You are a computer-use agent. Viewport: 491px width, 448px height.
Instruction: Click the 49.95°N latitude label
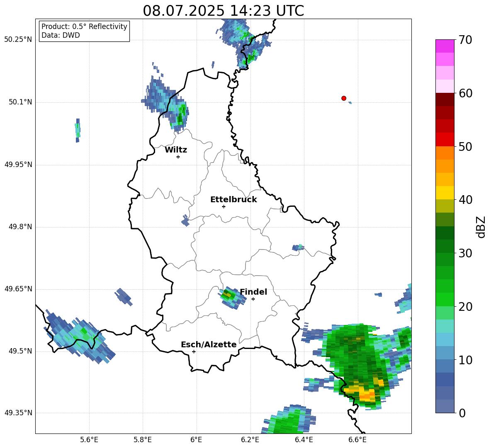(x=18, y=165)
